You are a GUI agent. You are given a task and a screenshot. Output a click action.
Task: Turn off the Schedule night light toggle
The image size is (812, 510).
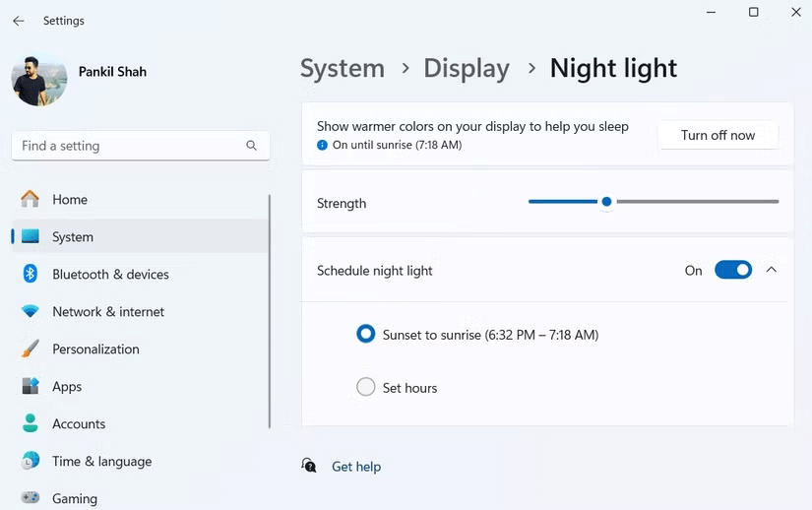click(732, 270)
